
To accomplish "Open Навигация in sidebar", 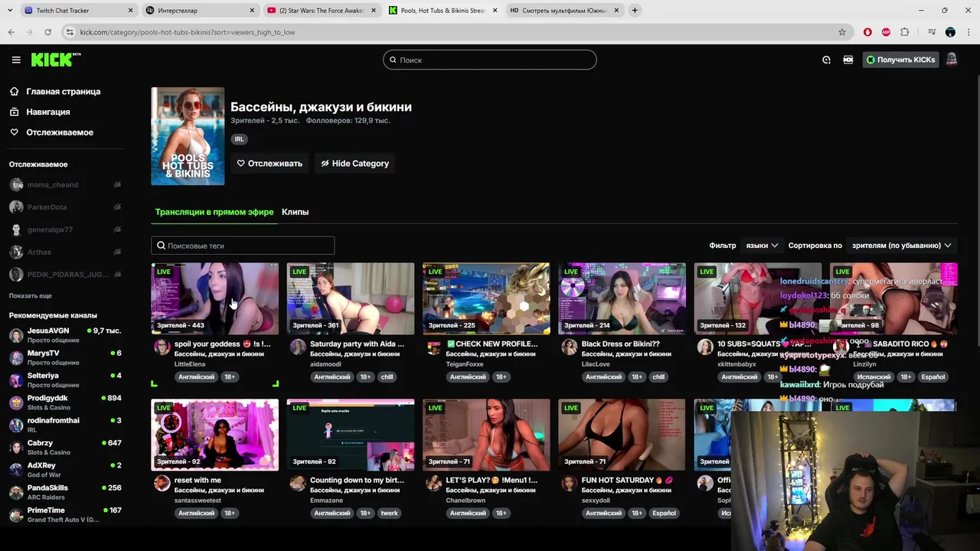I will 47,112.
